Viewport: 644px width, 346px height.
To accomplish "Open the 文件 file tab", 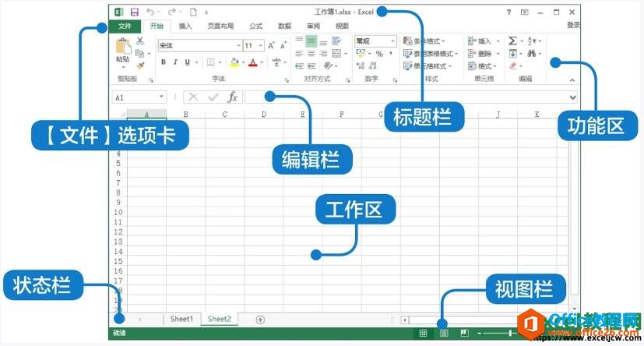I will (125, 26).
